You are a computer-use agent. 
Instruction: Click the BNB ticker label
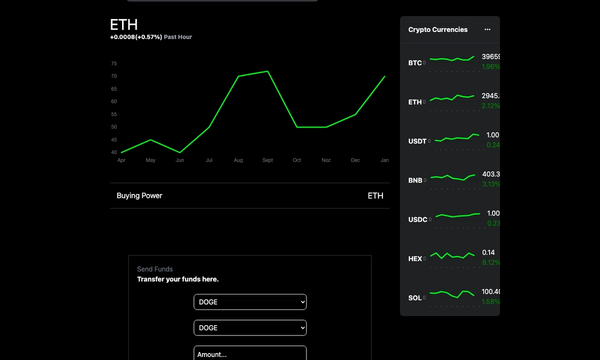415,180
